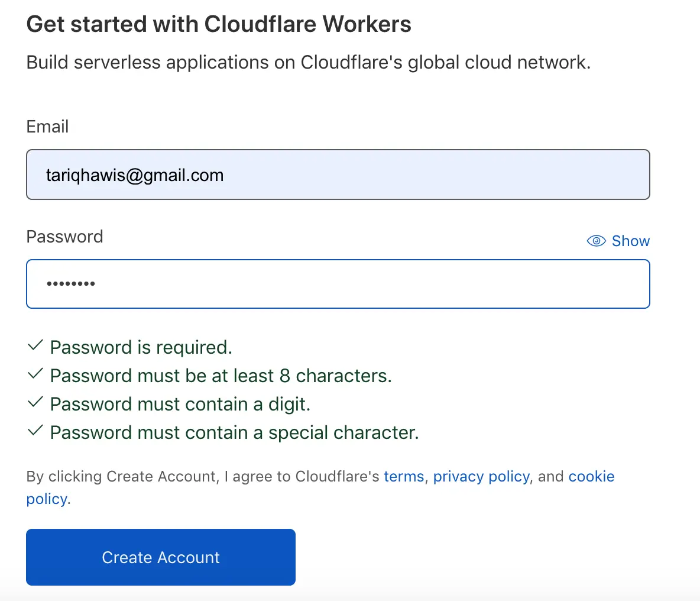
Task: Click the Show password text link
Action: 630,241
